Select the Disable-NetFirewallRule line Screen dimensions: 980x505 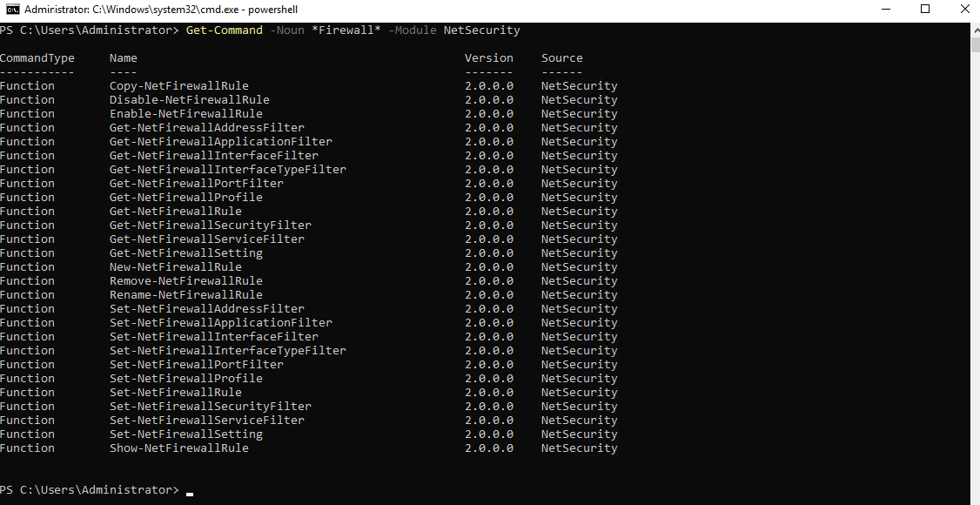(x=189, y=100)
